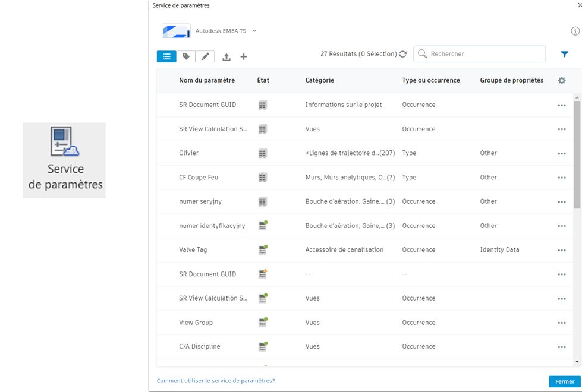Open more options for Valve Tag row
The width and height of the screenshot is (582, 392).
562,250
